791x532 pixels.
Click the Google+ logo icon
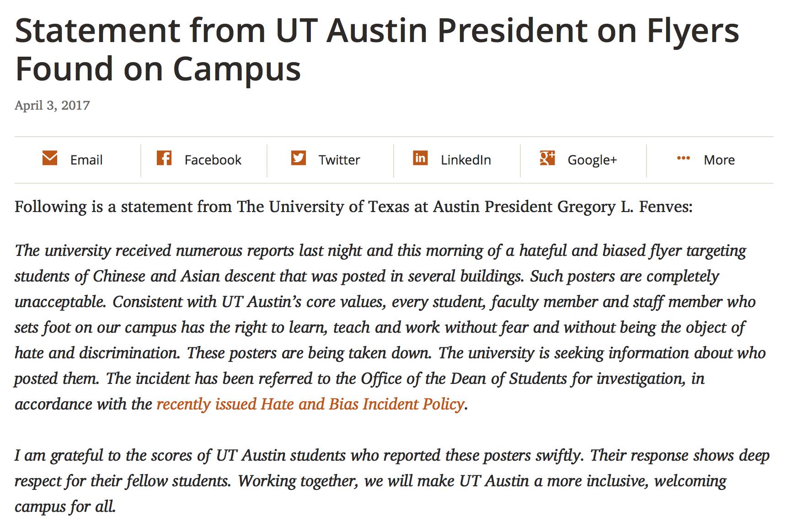point(547,158)
